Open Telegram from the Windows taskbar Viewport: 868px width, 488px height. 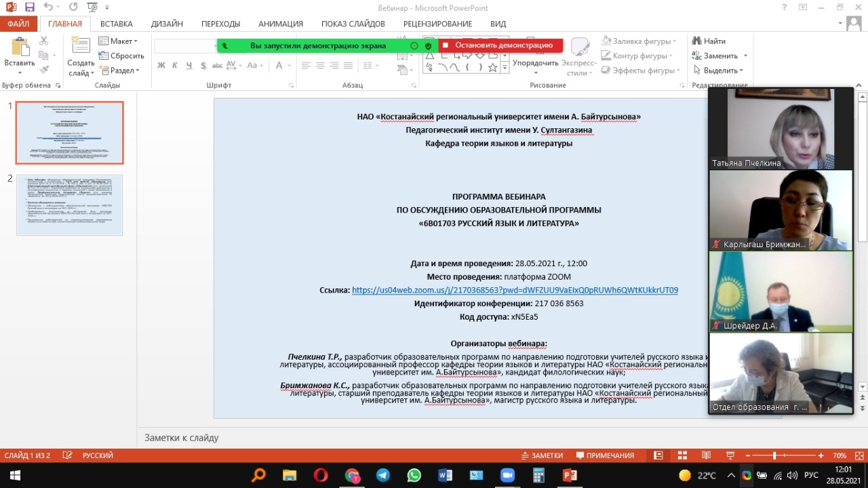click(x=382, y=475)
